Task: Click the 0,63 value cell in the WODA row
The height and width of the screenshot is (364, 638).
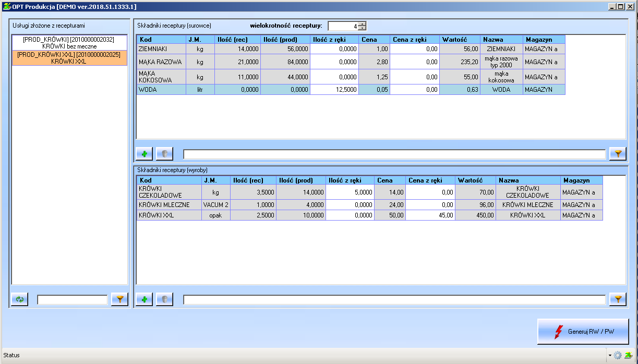Action: [460, 89]
